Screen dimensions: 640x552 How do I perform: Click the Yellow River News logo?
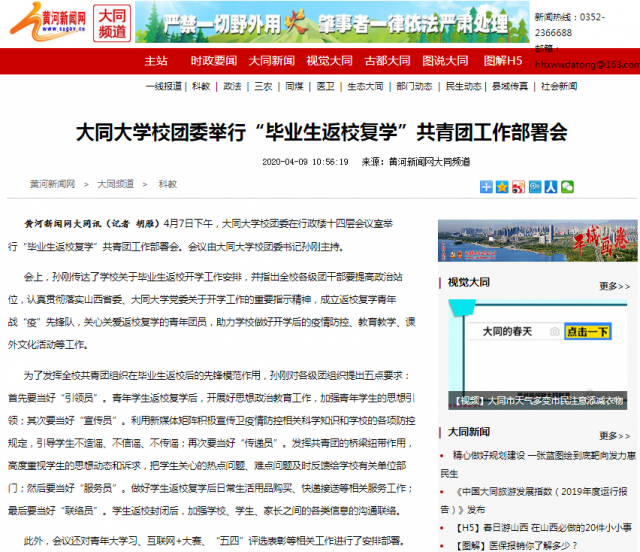pos(48,22)
